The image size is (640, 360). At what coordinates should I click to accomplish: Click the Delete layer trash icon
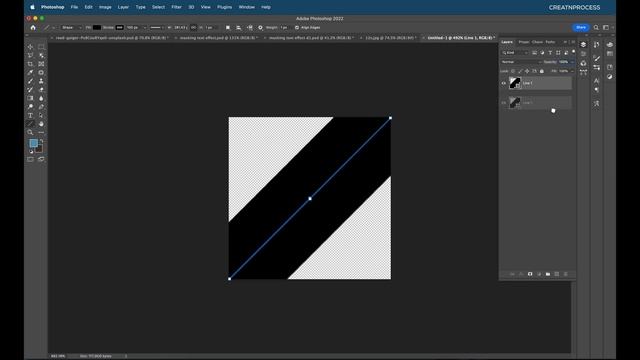(x=565, y=274)
